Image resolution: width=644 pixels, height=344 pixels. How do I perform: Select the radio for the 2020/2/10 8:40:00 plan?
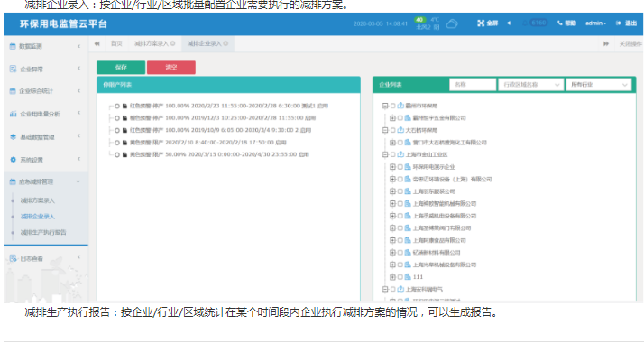[x=117, y=143]
